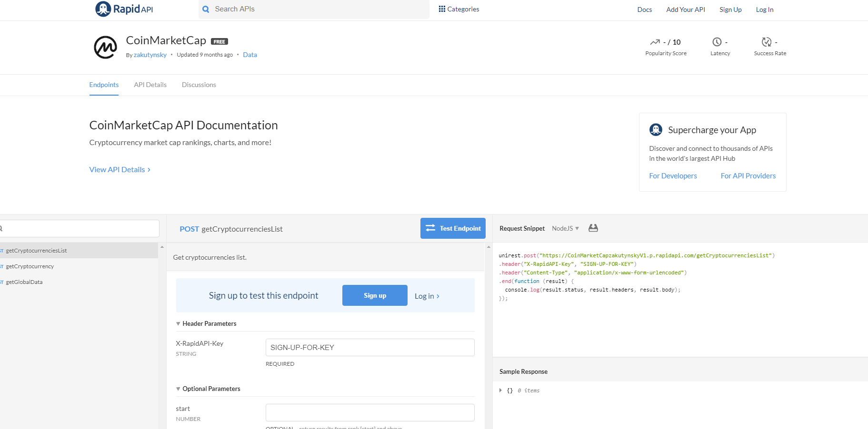The height and width of the screenshot is (429, 868).
Task: Switch to the Endpoints tab
Action: click(104, 85)
